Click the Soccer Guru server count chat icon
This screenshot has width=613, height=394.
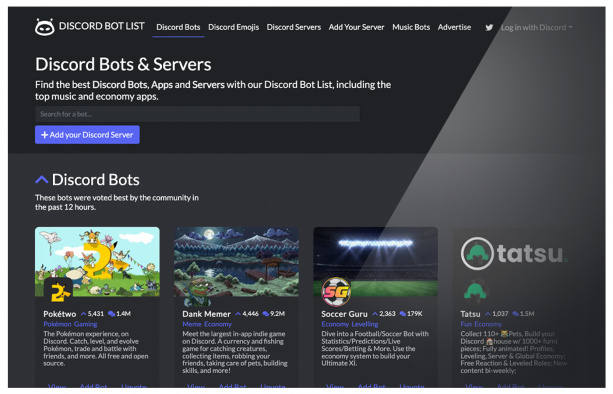(403, 313)
